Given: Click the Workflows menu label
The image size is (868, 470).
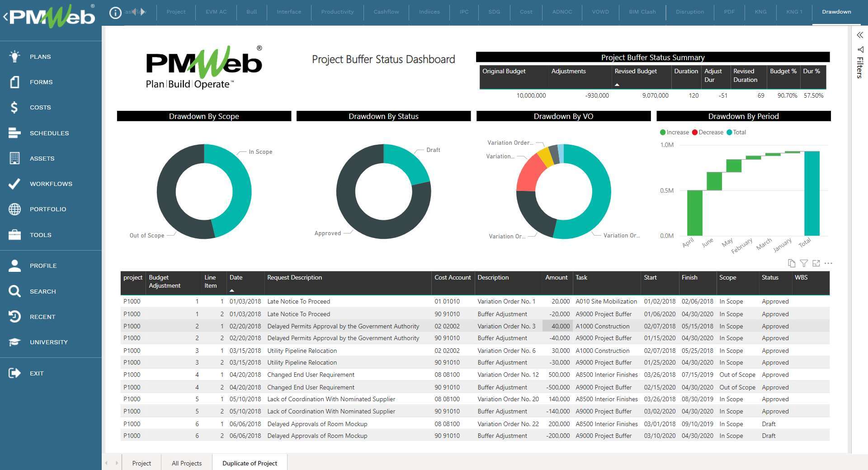Looking at the screenshot, I should coord(51,184).
